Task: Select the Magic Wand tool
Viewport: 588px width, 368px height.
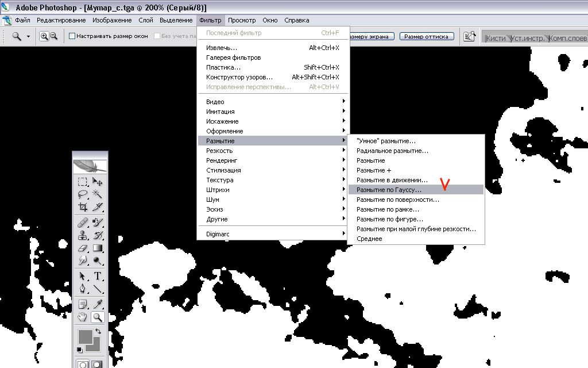Action: [98, 194]
